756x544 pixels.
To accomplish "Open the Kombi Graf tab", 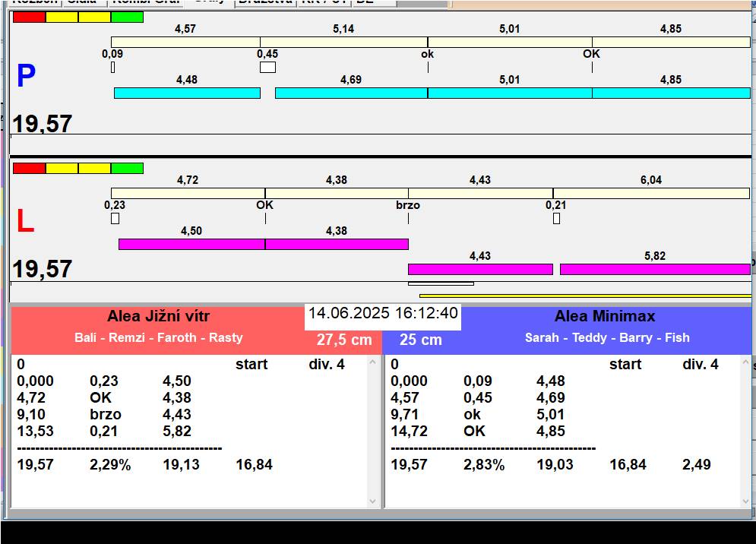I will click(x=145, y=2).
